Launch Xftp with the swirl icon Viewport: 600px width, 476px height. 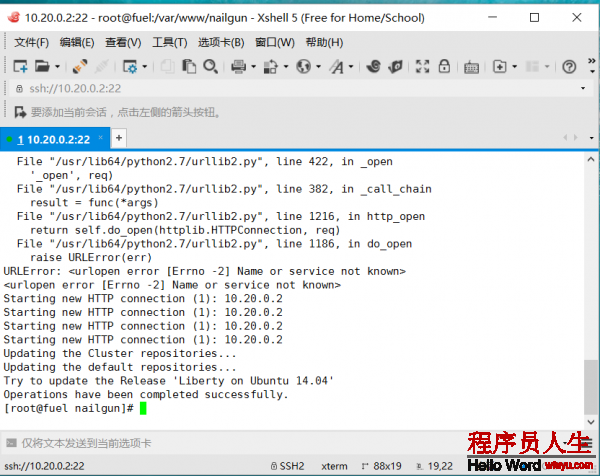coord(373,67)
